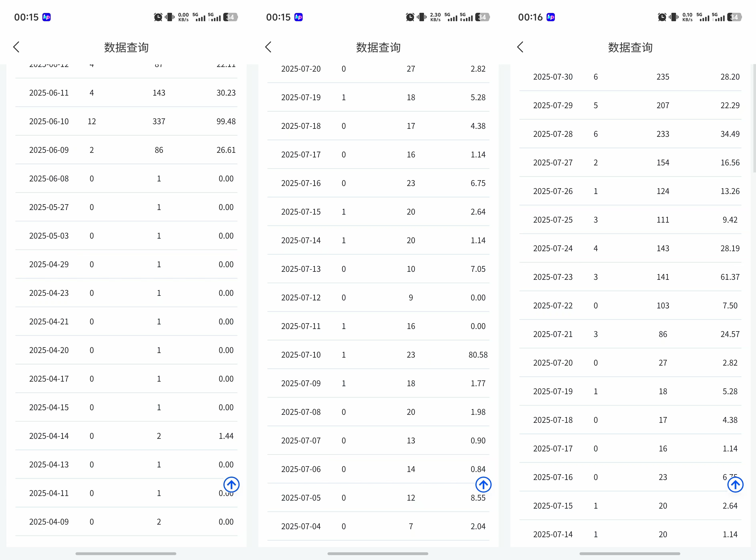Tap alarm clock icon in left status bar
The width and height of the screenshot is (756, 560).
click(x=158, y=17)
